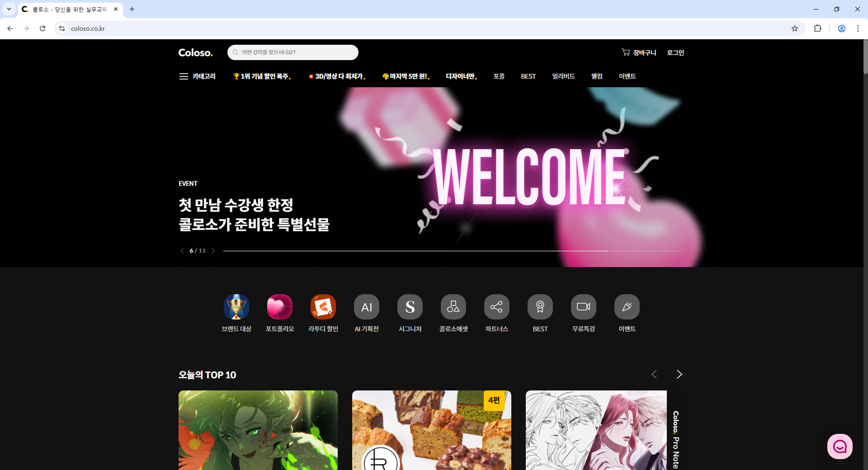The image size is (868, 470).
Task: Click the 콜로소에셋 shapes icon
Action: pyautogui.click(x=453, y=307)
